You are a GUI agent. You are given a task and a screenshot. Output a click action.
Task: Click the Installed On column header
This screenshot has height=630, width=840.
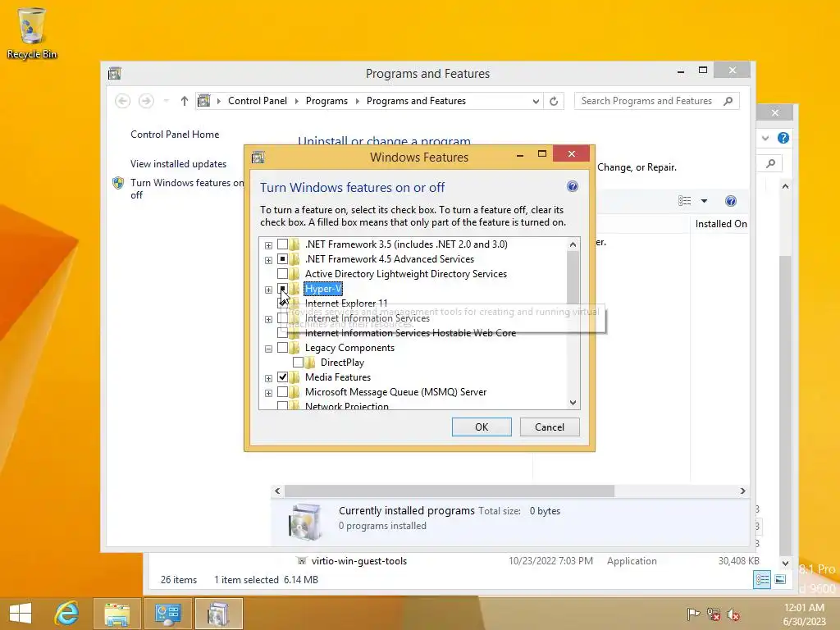coord(720,224)
